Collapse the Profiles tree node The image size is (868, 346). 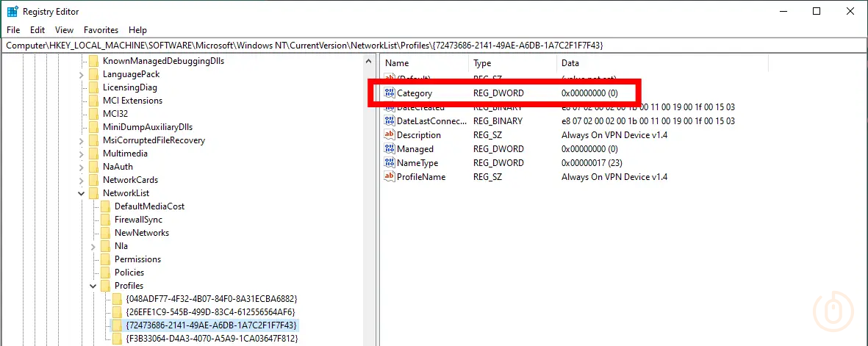93,286
